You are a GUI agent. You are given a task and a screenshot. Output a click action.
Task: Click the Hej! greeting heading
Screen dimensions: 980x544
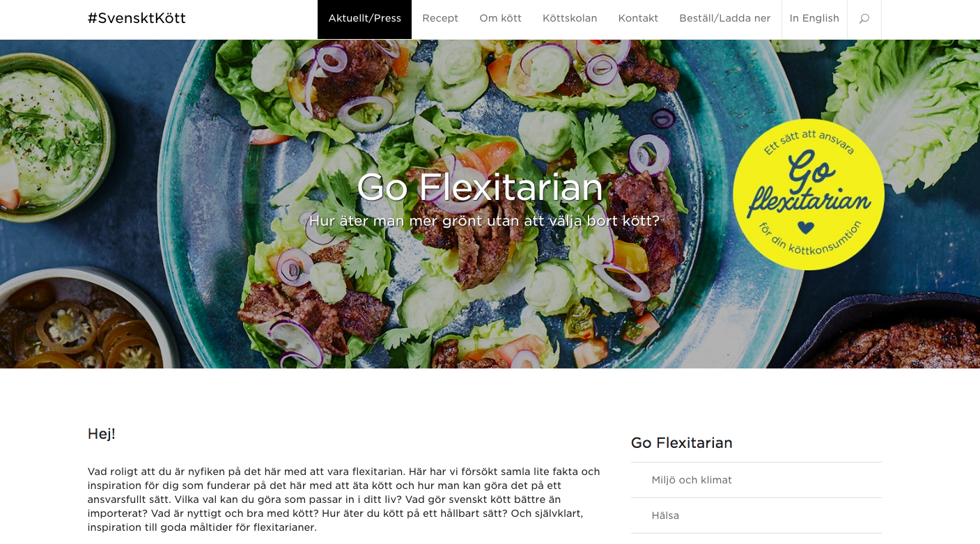(x=102, y=434)
